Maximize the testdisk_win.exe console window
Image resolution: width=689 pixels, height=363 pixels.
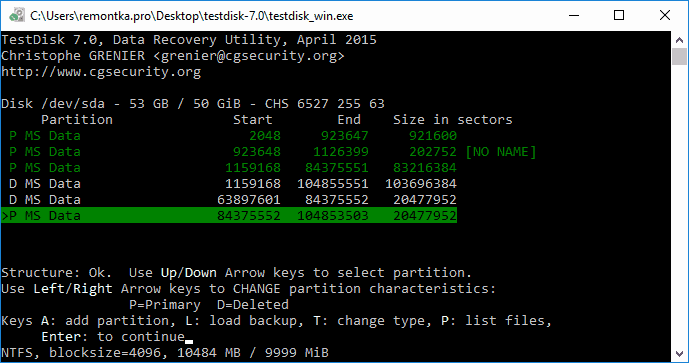619,15
